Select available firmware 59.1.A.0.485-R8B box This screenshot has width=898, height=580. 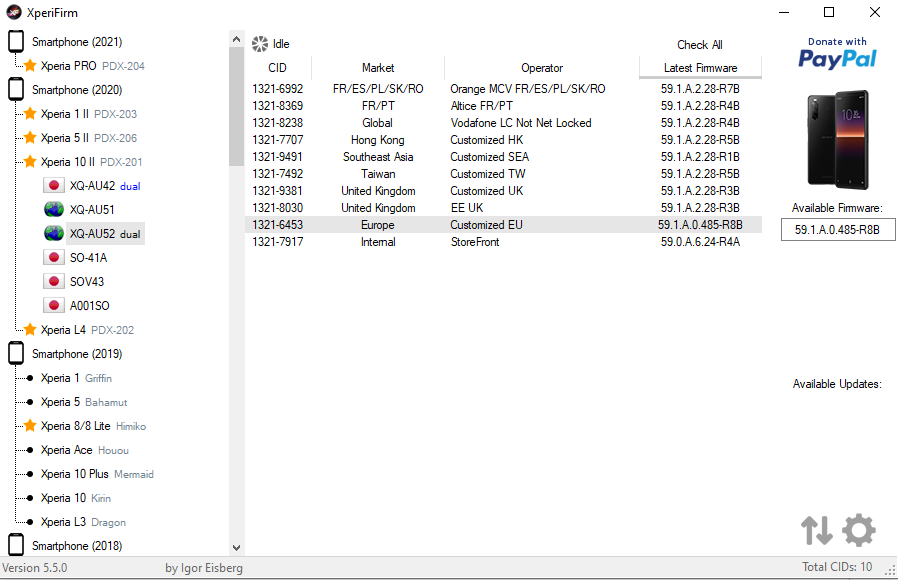pos(837,230)
